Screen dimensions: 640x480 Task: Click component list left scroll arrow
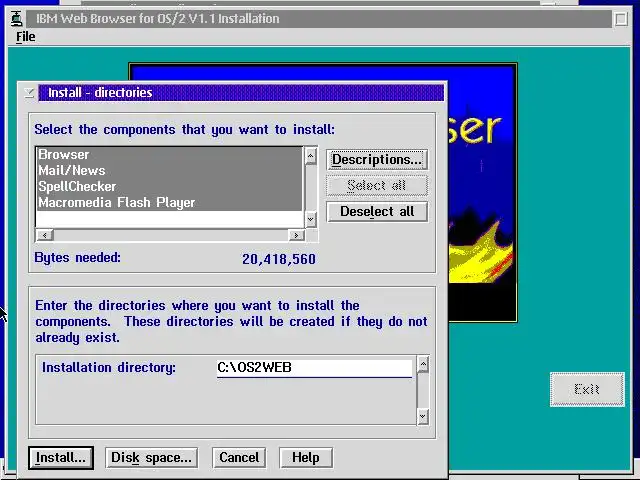(44, 235)
